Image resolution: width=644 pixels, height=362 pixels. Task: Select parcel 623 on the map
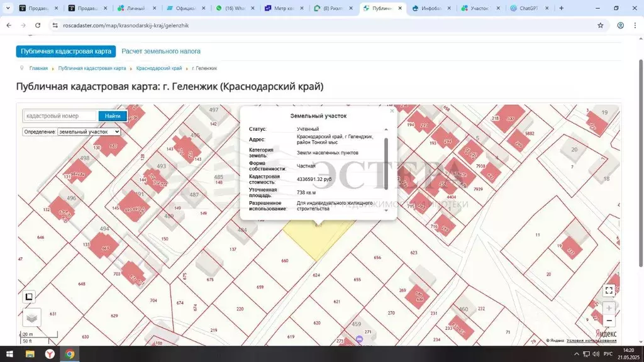tap(414, 253)
